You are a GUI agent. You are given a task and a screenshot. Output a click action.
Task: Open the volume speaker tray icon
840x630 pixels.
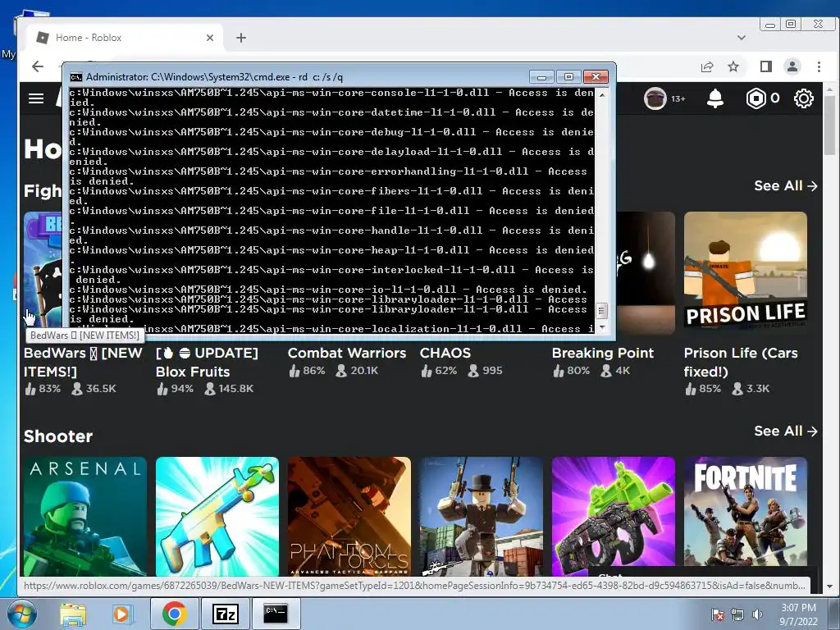point(757,614)
